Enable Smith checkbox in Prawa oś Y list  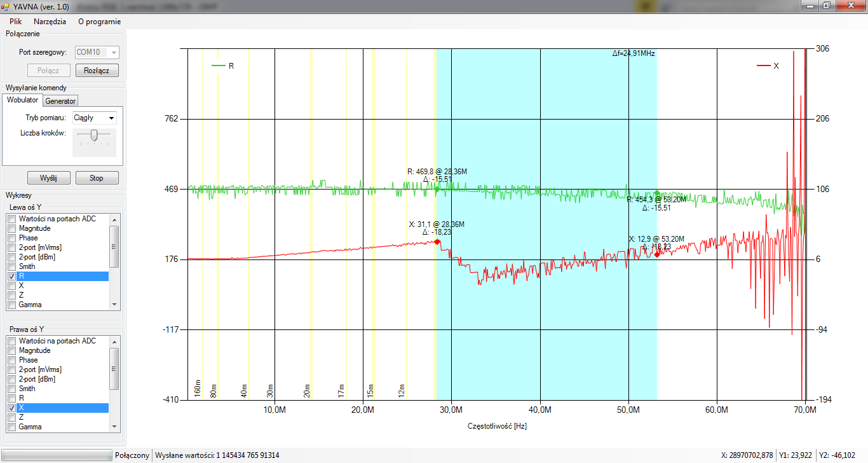click(x=11, y=389)
